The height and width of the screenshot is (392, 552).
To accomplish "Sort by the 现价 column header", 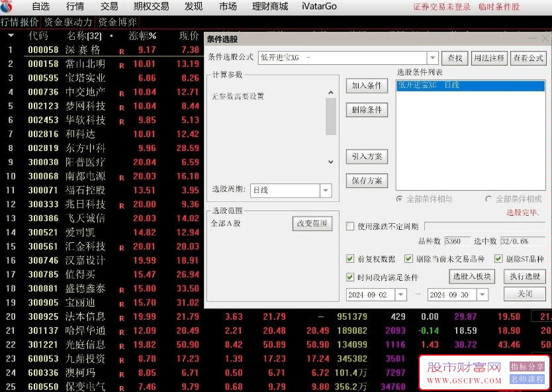I will (x=189, y=36).
